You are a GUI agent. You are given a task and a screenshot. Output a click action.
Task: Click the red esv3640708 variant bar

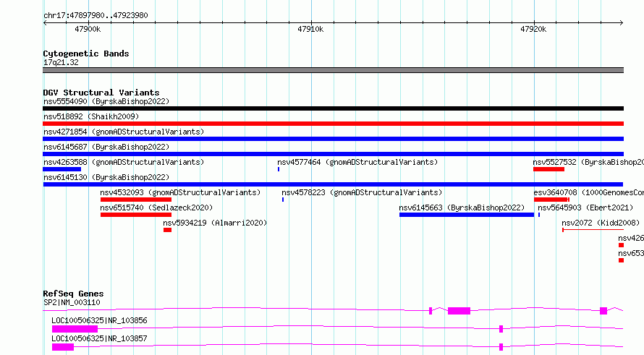[551, 200]
